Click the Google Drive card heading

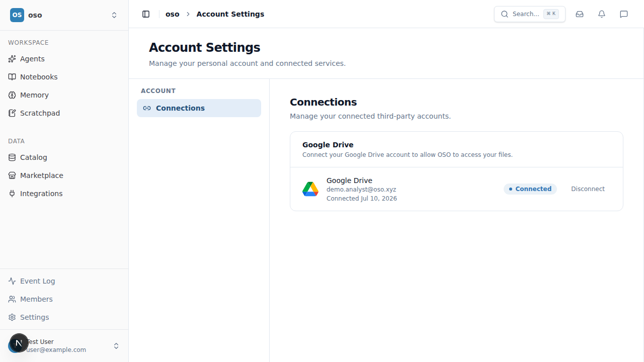328,145
